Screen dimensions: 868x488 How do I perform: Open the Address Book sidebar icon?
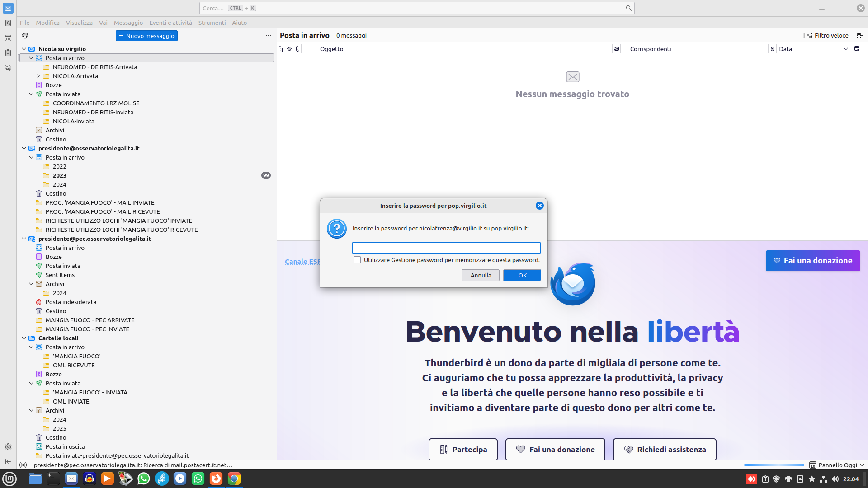point(8,23)
